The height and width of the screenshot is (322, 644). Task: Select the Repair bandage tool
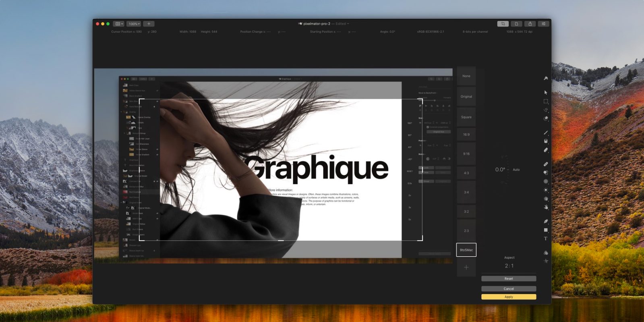point(546,164)
